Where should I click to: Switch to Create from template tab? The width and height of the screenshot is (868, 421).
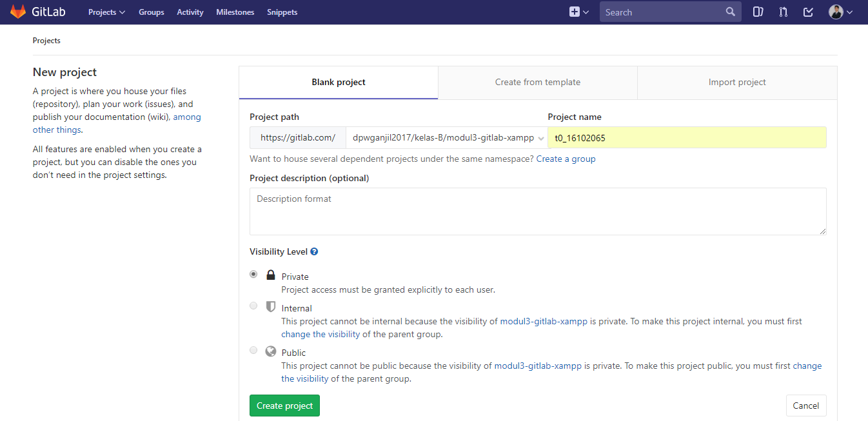(x=538, y=83)
